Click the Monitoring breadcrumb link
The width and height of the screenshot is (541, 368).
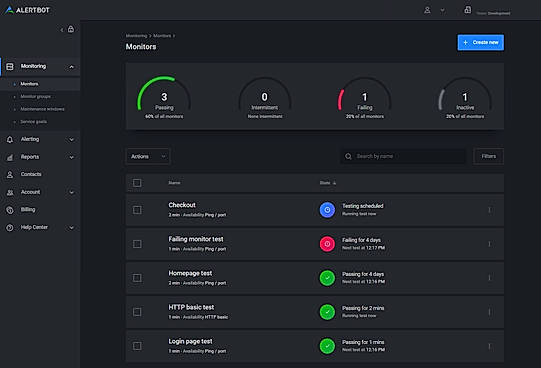point(136,36)
